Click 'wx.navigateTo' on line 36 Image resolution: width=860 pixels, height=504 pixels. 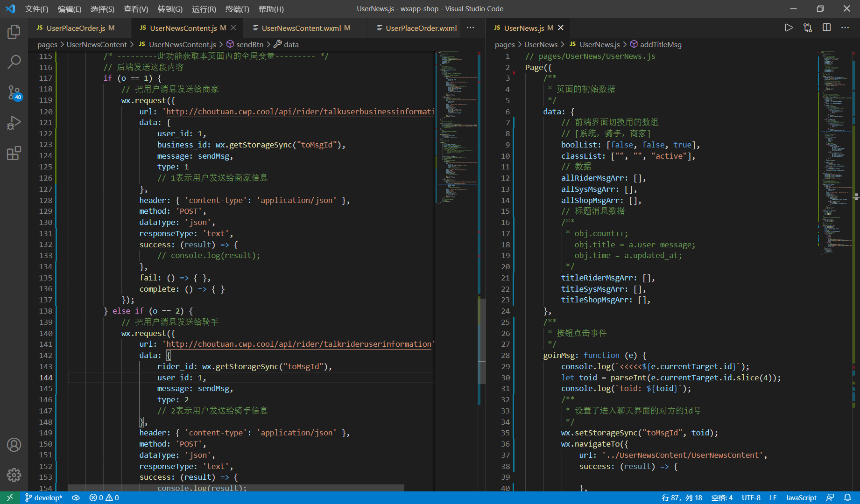point(590,444)
